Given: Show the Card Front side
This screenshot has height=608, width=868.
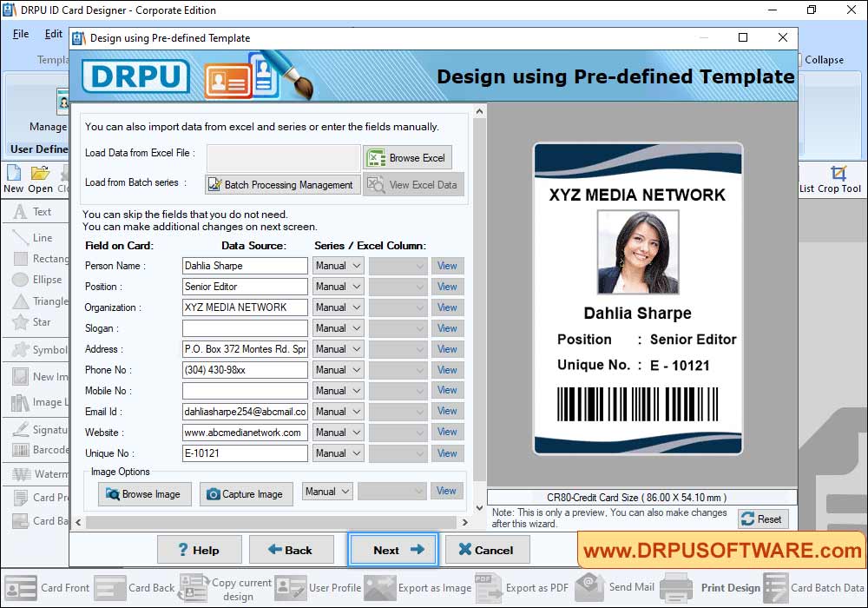Looking at the screenshot, I should click(47, 587).
